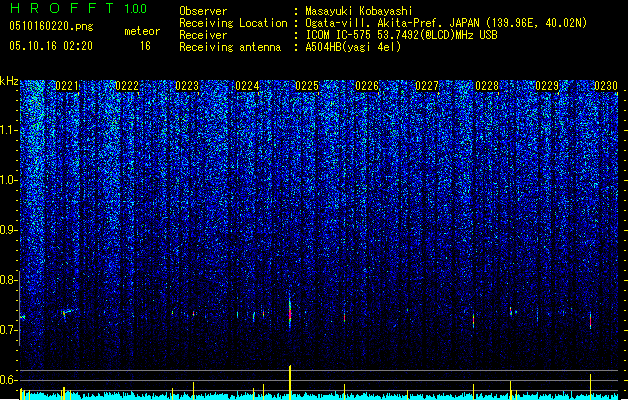Click the 0230 time marker
The image size is (629, 400).
click(x=606, y=86)
